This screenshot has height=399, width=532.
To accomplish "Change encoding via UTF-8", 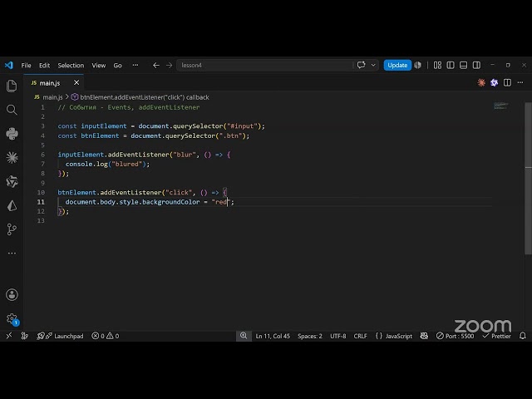I will pos(338,336).
